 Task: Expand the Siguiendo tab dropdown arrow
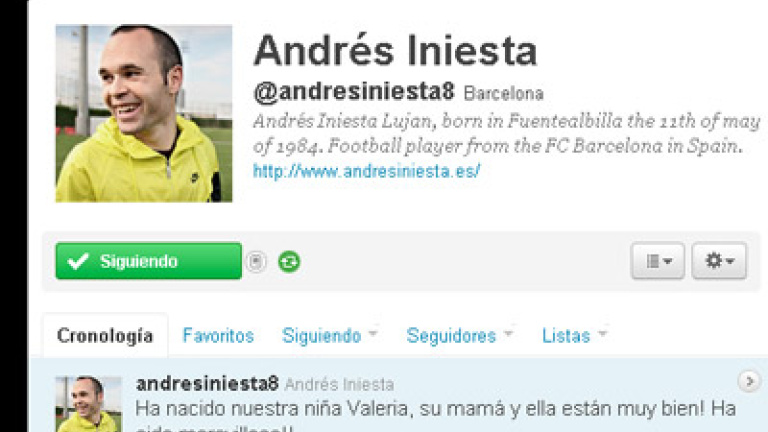tap(373, 333)
